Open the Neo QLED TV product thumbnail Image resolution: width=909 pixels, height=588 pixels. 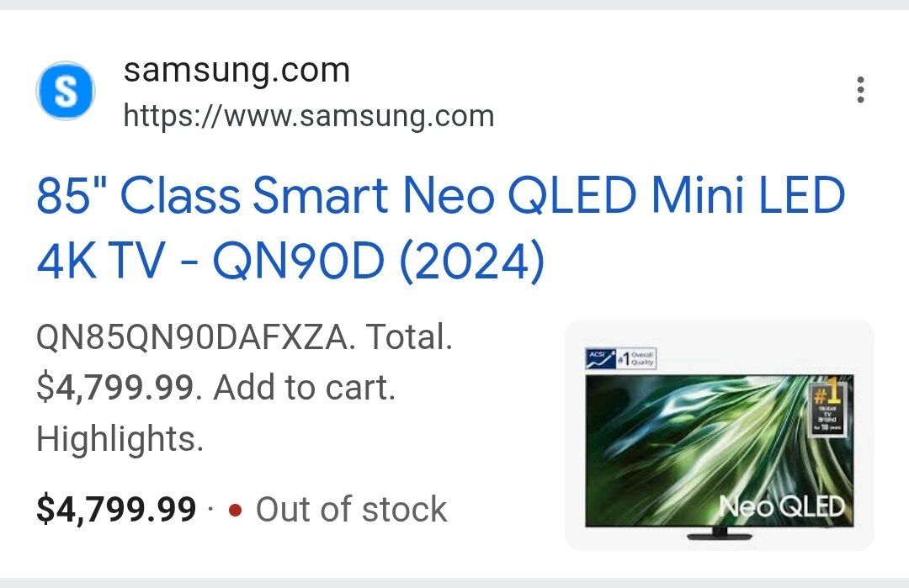pyautogui.click(x=719, y=435)
